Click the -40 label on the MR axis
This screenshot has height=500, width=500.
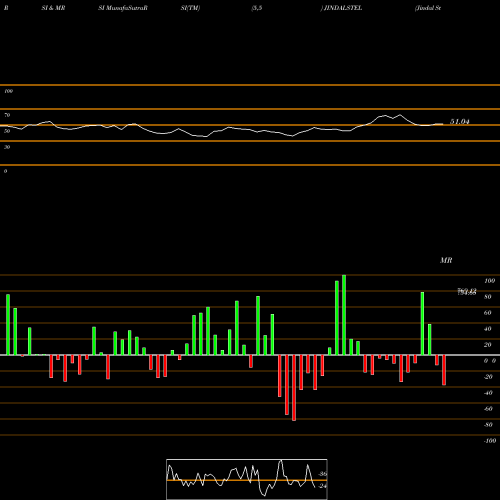pos(488,393)
